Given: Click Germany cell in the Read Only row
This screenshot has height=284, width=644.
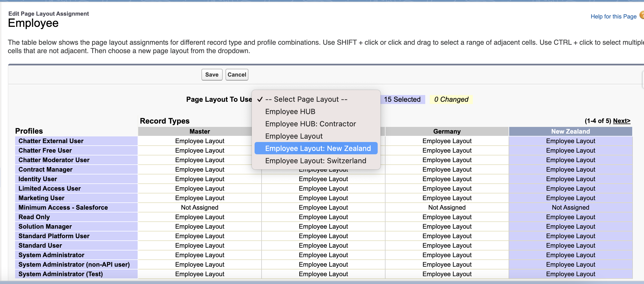Looking at the screenshot, I should pyautogui.click(x=447, y=217).
